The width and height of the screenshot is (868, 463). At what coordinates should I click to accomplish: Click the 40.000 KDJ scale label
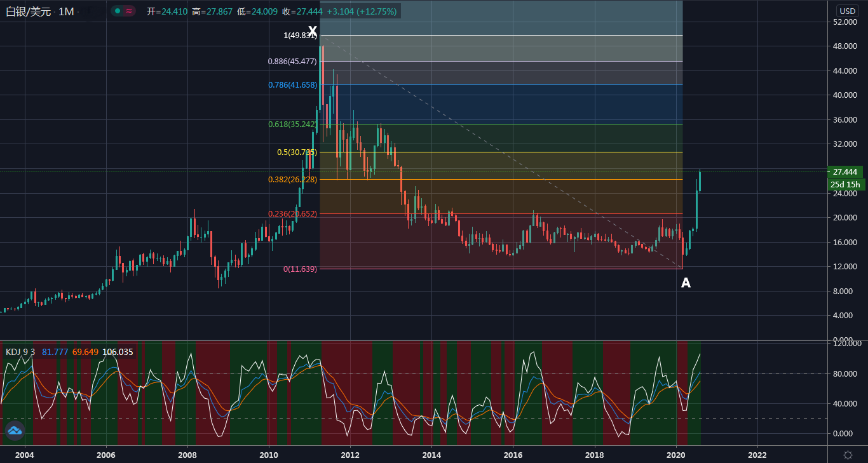(846, 403)
